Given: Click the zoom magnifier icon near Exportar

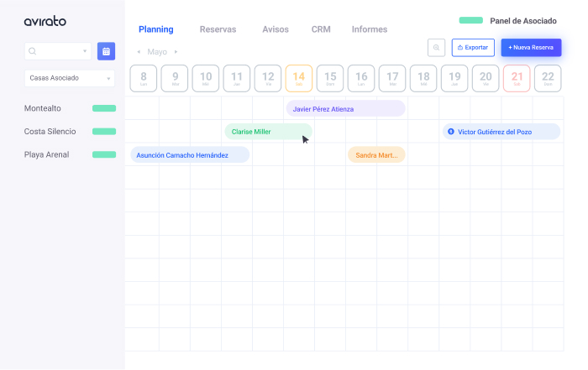Looking at the screenshot, I should (x=436, y=48).
